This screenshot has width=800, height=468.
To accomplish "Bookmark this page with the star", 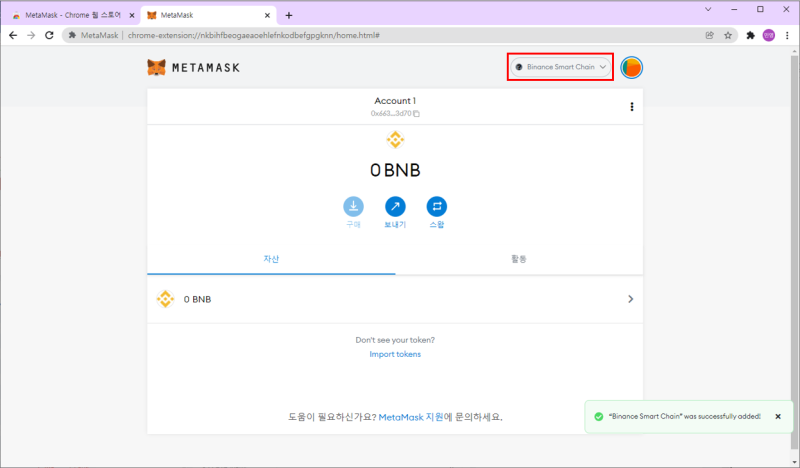I will coord(728,35).
